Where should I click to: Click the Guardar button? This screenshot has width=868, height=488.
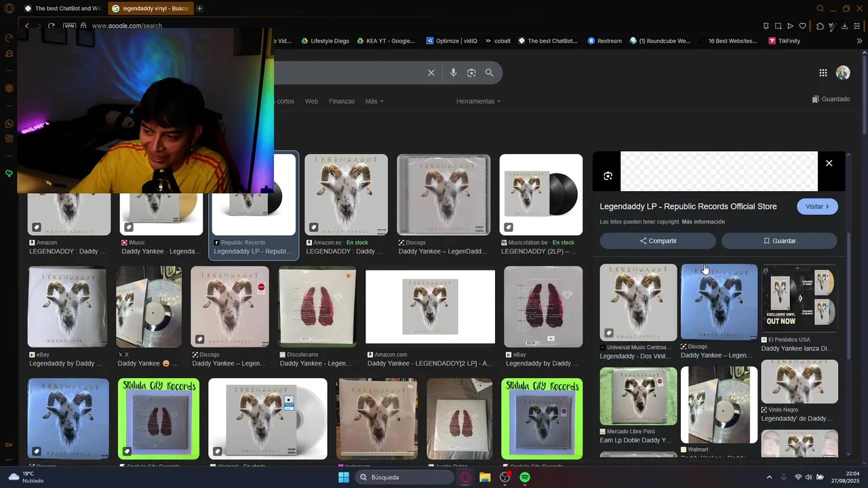[x=779, y=241]
